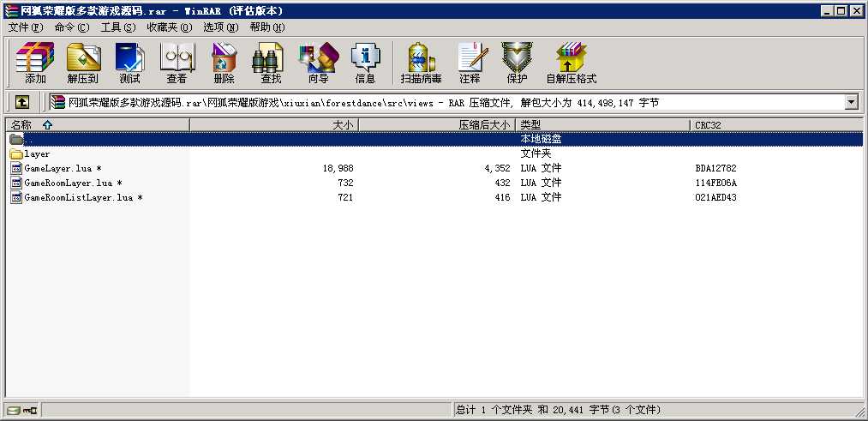Click the 本地磁盘 type cell
868x421 pixels.
coord(541,139)
